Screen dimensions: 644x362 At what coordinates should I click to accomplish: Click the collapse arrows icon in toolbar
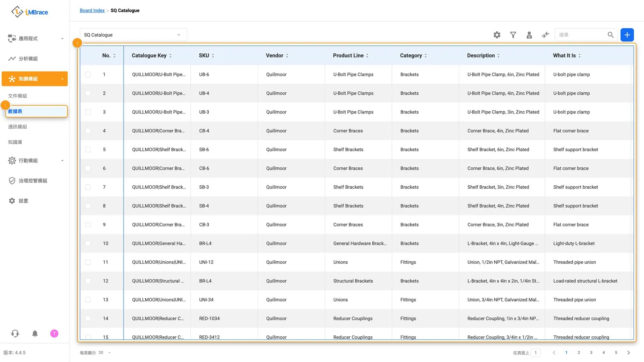coord(545,35)
